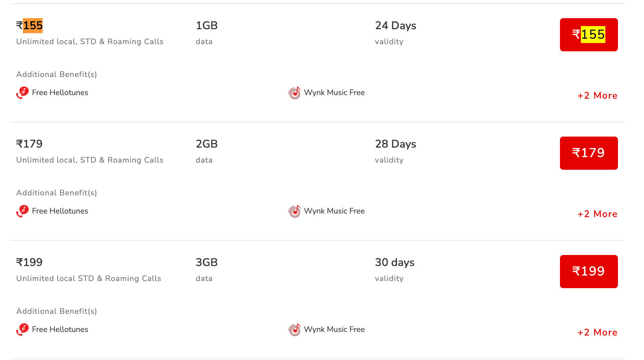The height and width of the screenshot is (360, 644).
Task: Expand +2 More benefits on ₹179 plan
Action: pos(597,214)
